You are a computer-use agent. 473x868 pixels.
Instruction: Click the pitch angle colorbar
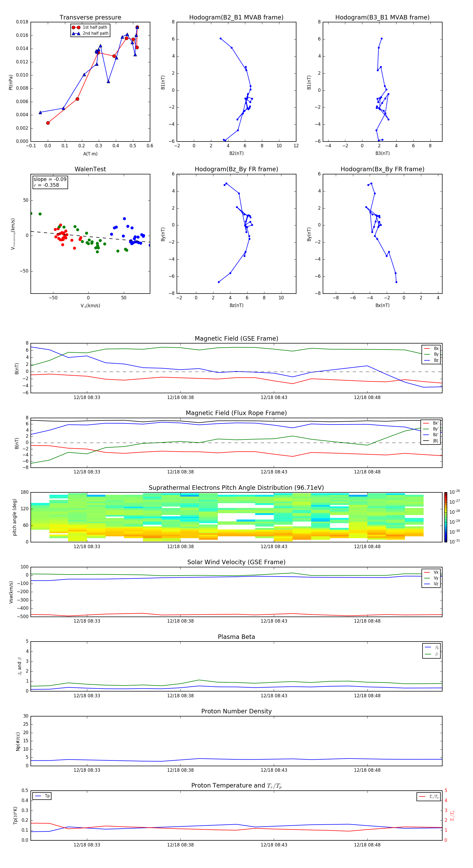(x=446, y=517)
